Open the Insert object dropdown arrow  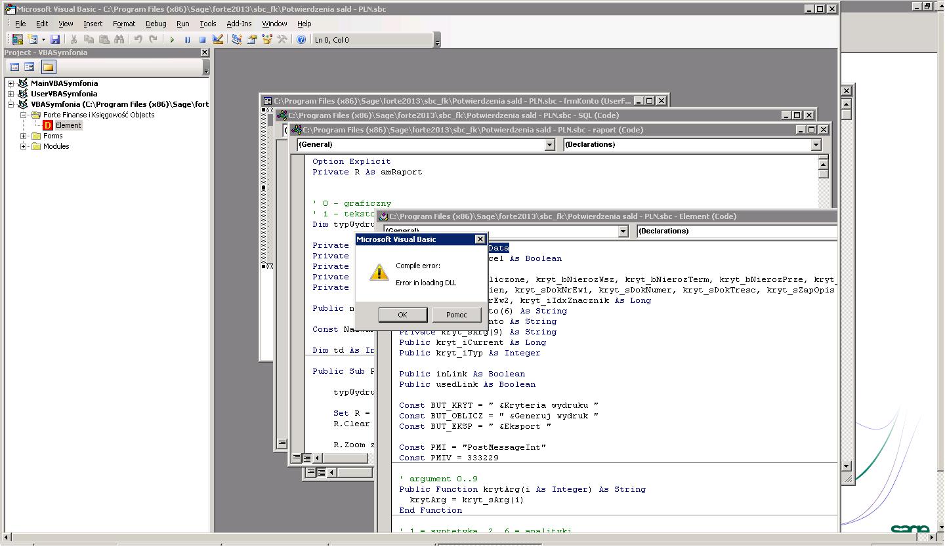[x=43, y=39]
